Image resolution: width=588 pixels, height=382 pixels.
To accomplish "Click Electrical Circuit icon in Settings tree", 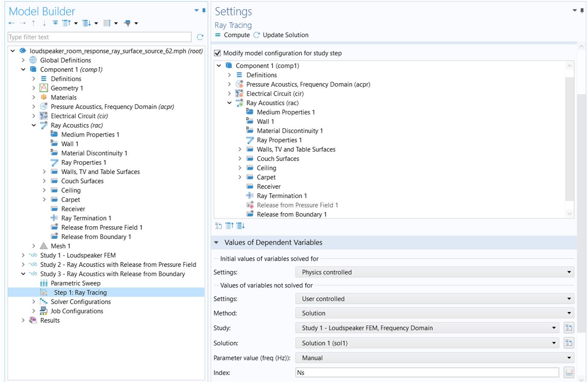I will point(239,93).
